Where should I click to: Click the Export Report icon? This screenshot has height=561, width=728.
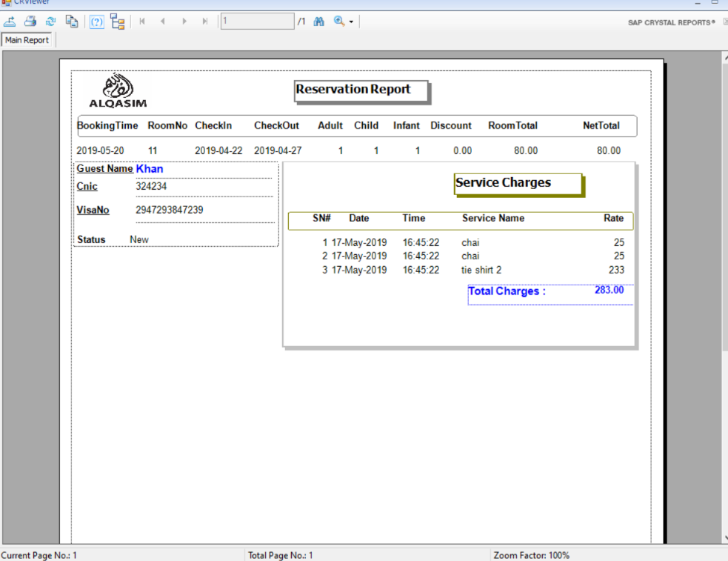[x=10, y=21]
